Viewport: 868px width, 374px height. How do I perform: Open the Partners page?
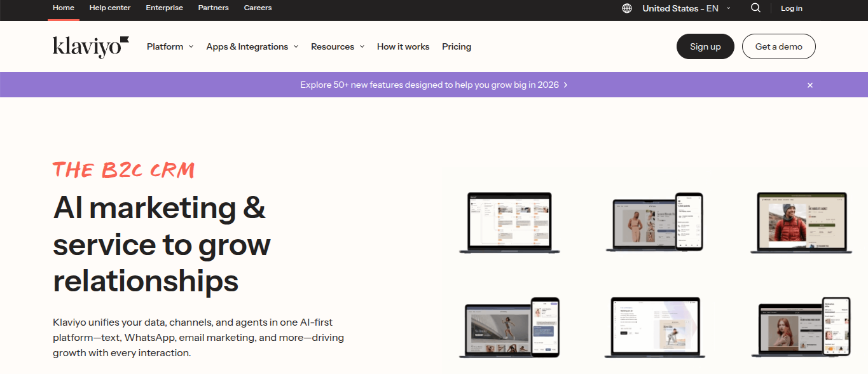213,8
